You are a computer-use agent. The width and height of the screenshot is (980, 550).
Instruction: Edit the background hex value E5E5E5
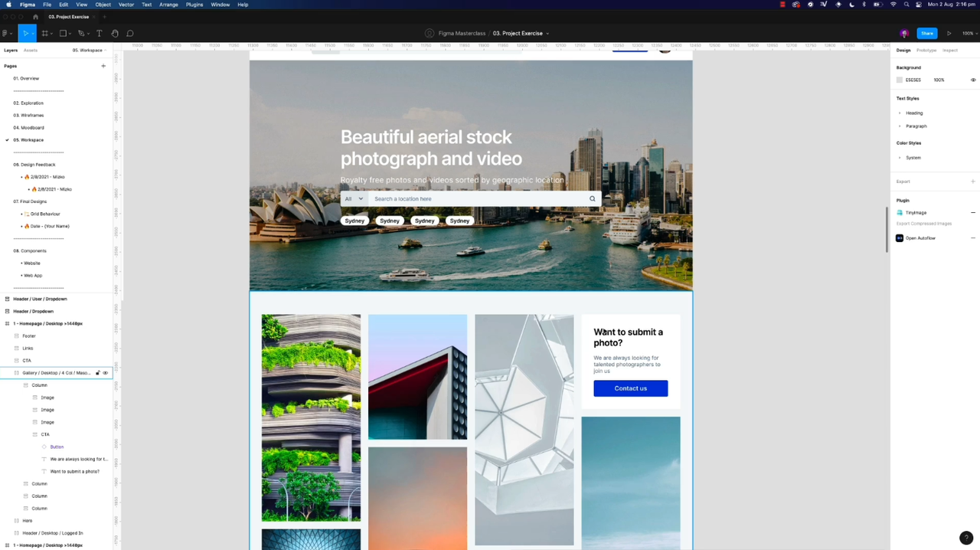913,80
